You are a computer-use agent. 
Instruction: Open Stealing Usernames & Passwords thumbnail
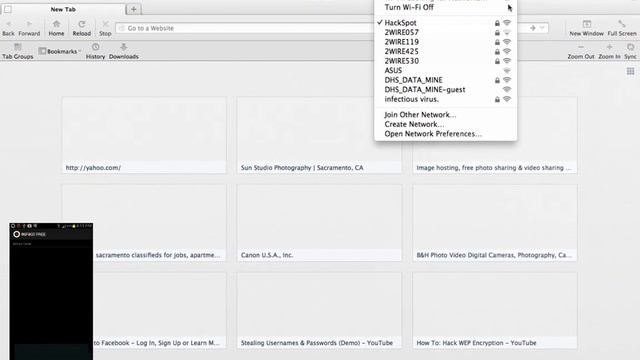pyautogui.click(x=319, y=311)
